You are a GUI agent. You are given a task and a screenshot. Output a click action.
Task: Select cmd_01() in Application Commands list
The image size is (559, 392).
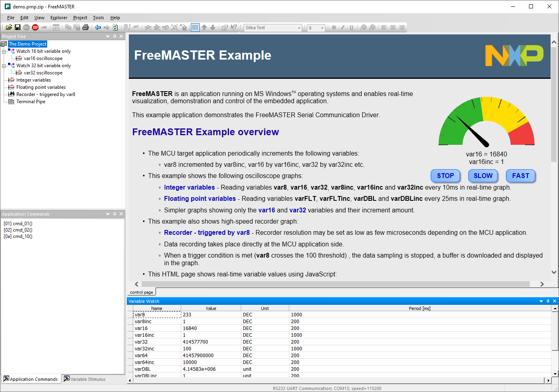[18, 224]
